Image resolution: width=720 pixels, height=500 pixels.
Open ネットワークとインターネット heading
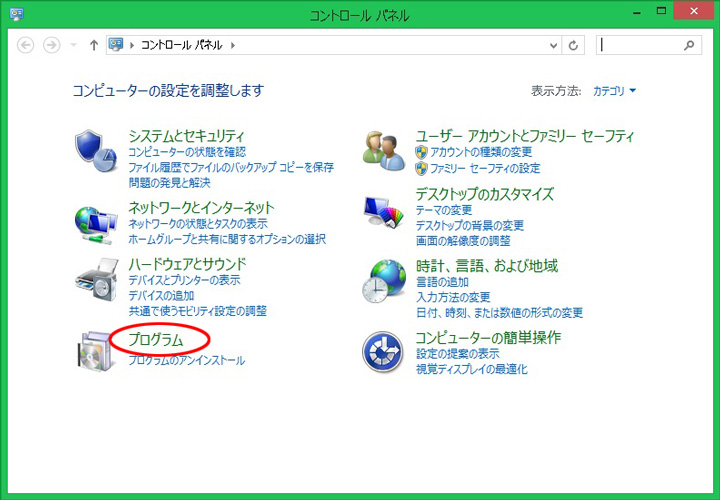click(x=201, y=208)
